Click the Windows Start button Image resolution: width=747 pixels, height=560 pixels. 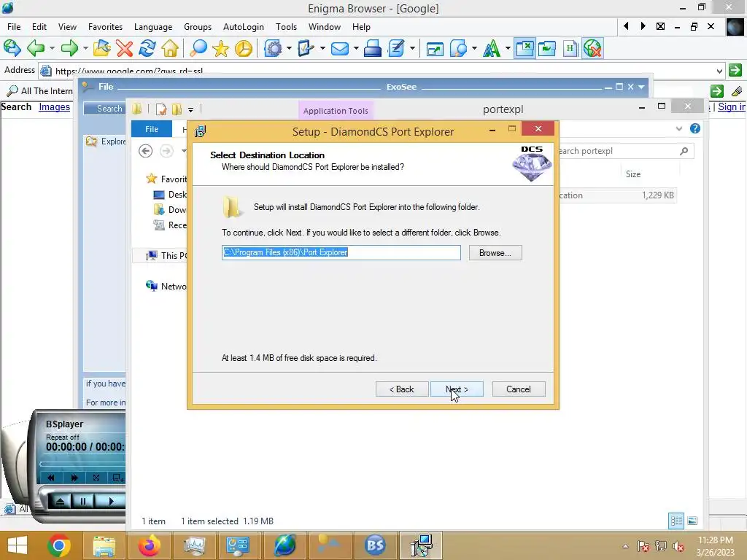coord(18,545)
